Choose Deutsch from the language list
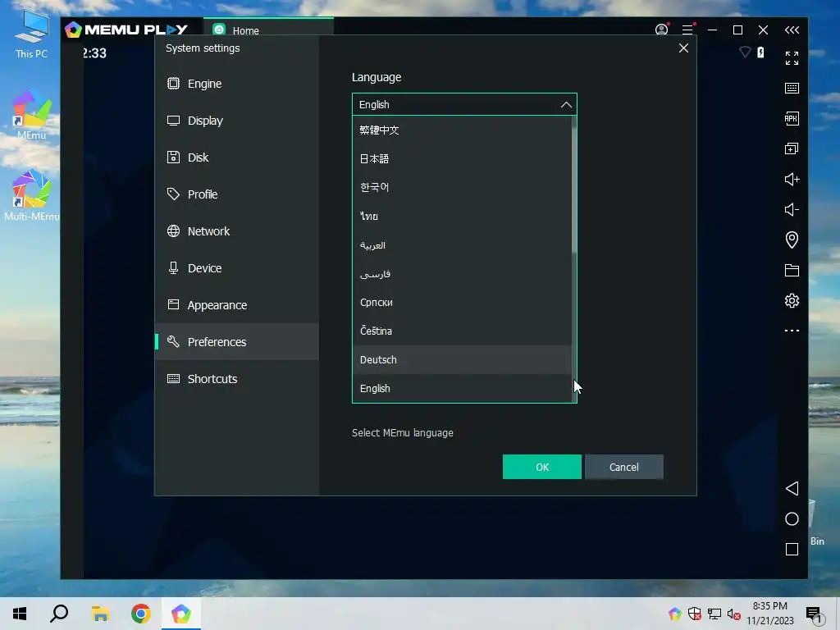Image resolution: width=840 pixels, height=630 pixels. [462, 359]
